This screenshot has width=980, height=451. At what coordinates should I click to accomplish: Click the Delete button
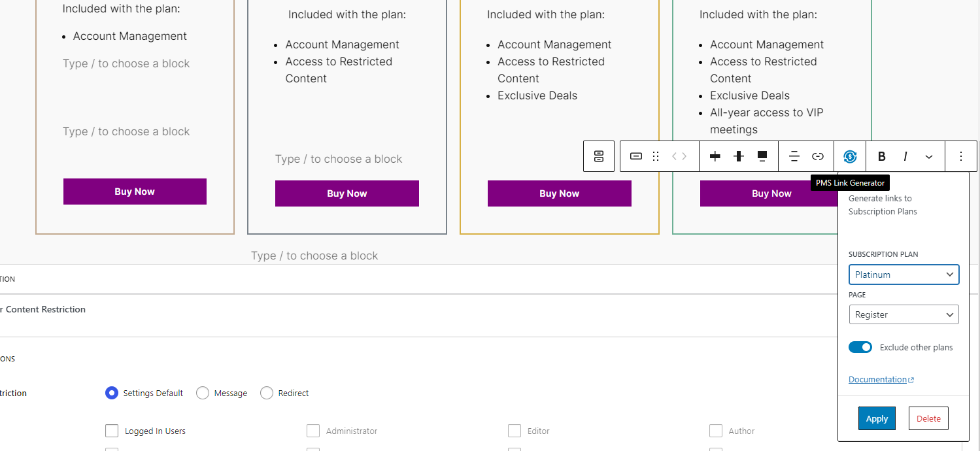(928, 418)
